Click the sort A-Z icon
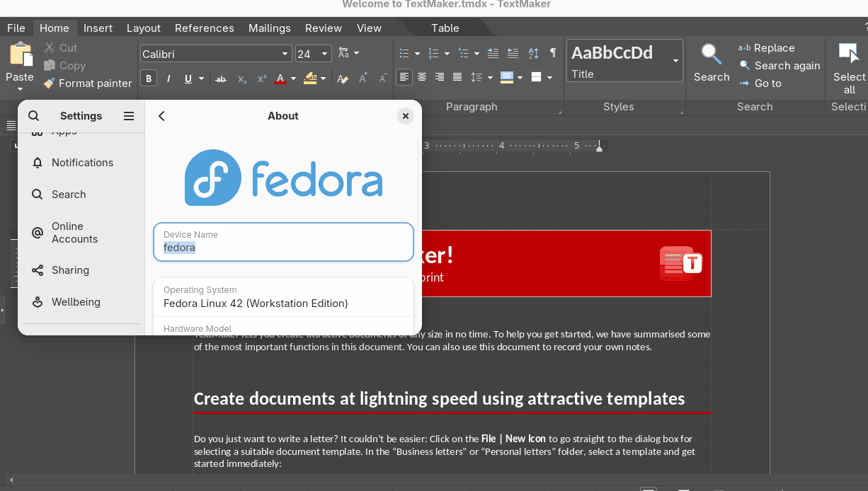868x491 pixels. [x=533, y=53]
